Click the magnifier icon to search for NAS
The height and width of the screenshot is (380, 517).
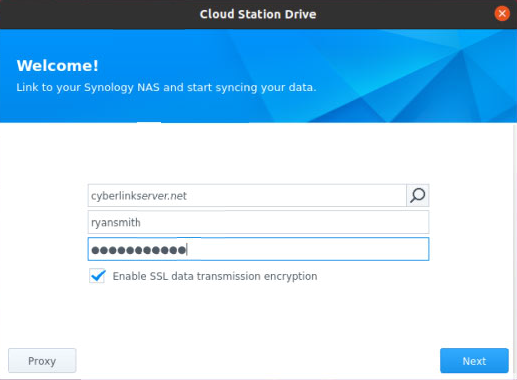point(417,195)
